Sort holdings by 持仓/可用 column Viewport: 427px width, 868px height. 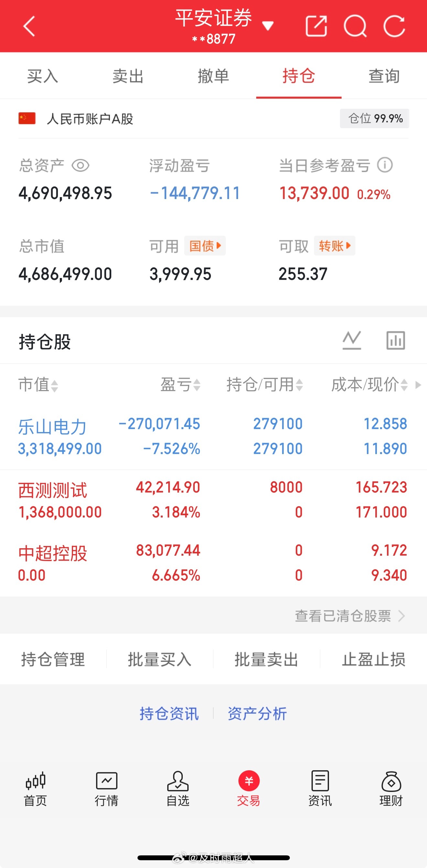(x=265, y=385)
